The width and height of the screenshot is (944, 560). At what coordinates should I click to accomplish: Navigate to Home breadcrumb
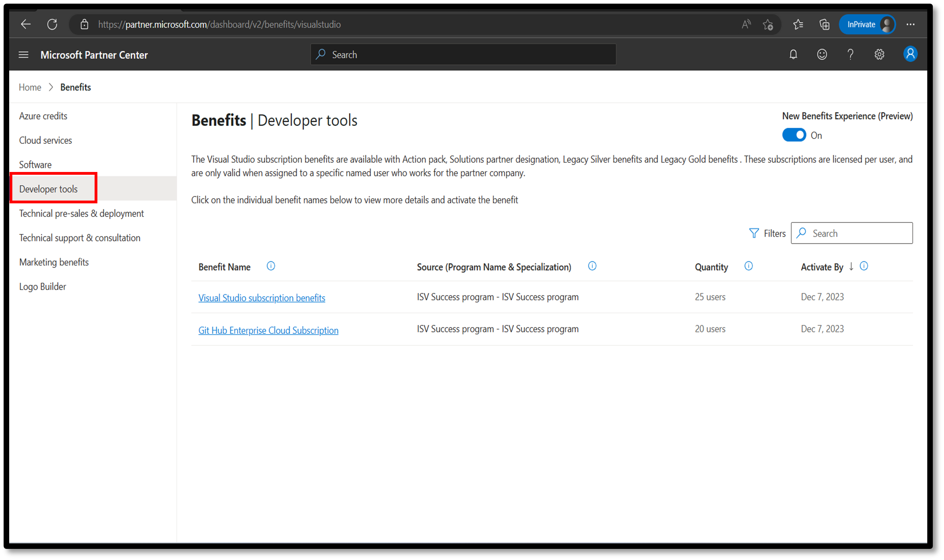29,87
